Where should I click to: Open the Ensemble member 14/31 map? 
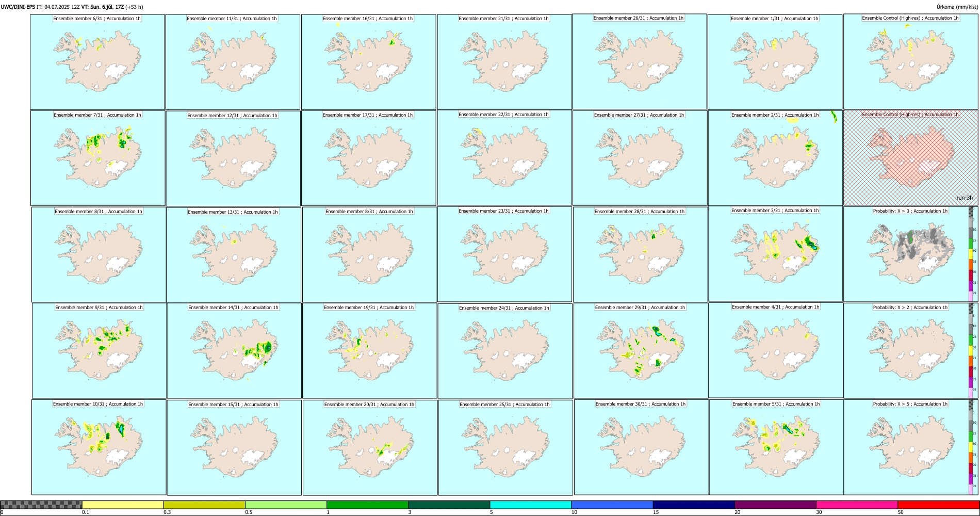234,350
